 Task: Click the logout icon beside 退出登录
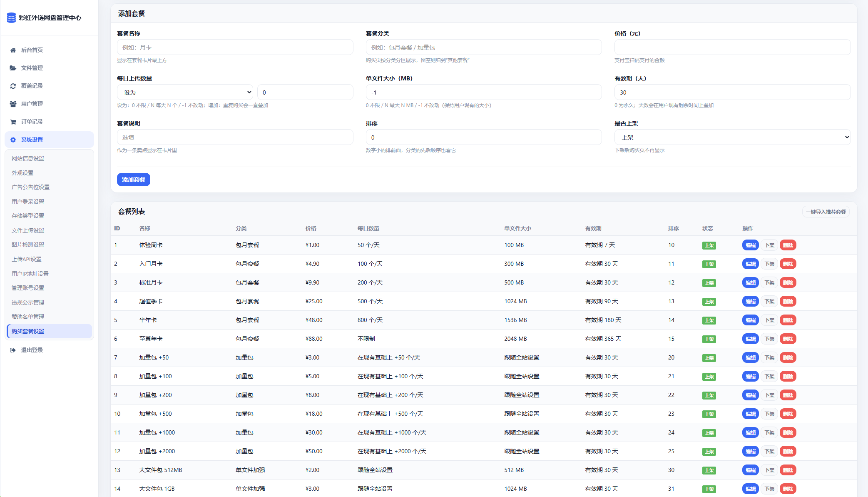coord(13,350)
